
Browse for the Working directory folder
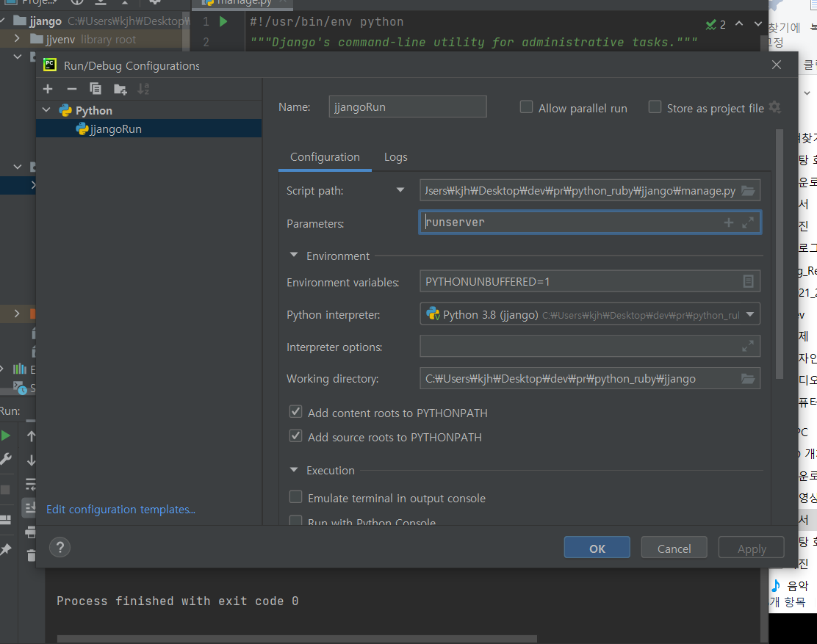748,378
